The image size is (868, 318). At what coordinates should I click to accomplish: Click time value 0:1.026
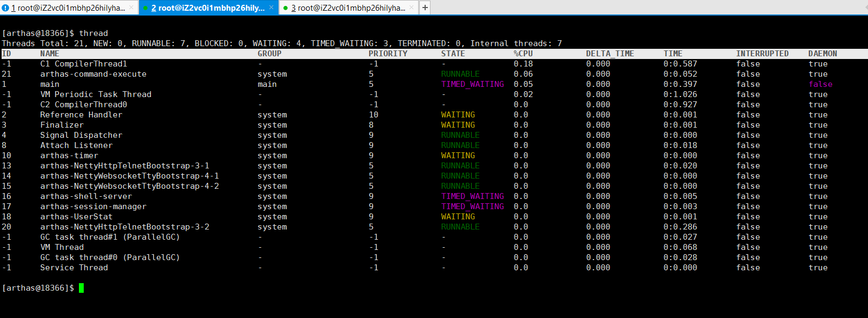[680, 94]
